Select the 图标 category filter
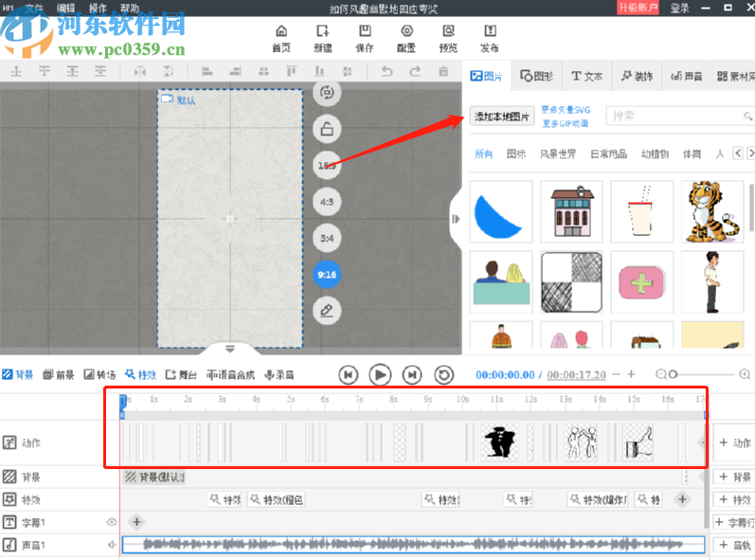The height and width of the screenshot is (560, 755). coord(516,154)
